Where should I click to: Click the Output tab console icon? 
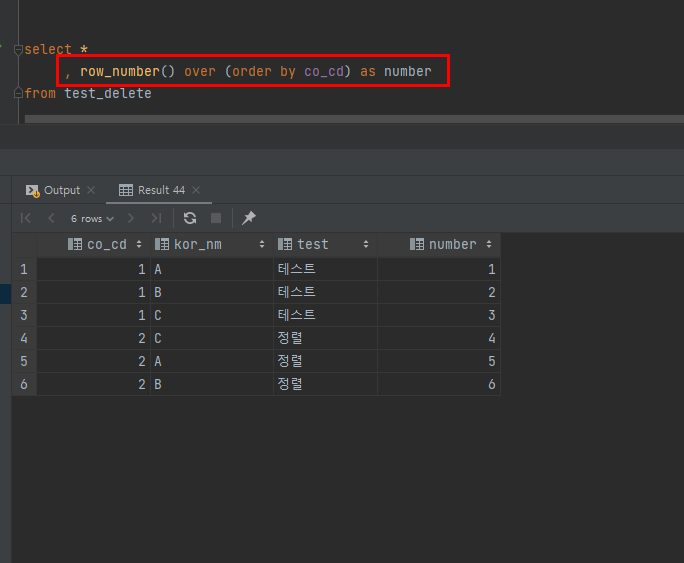(x=33, y=191)
